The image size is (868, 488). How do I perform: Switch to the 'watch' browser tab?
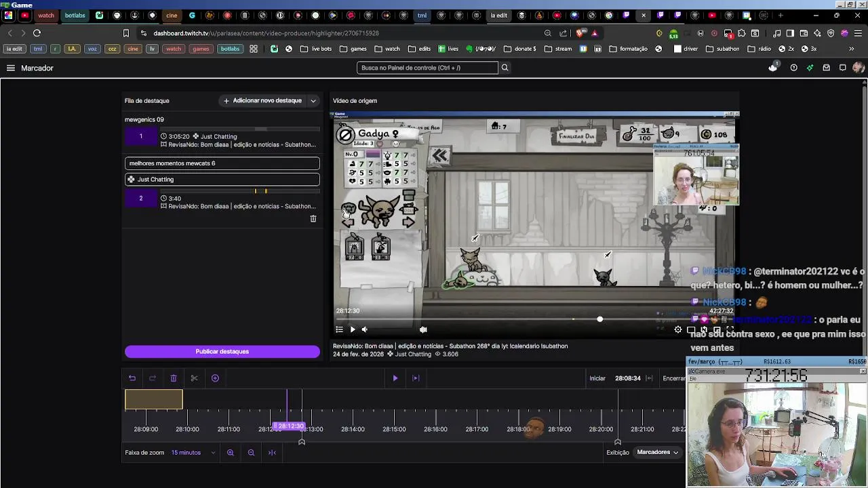46,16
